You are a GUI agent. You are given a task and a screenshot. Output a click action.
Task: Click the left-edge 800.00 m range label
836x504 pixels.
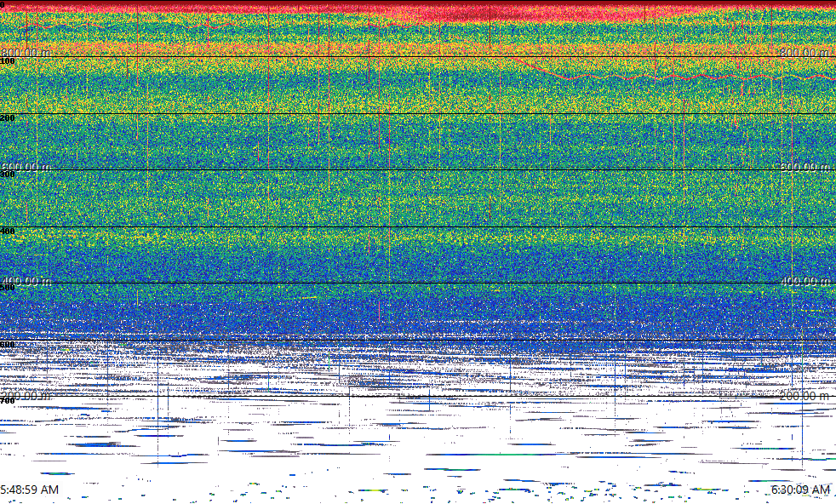26,52
